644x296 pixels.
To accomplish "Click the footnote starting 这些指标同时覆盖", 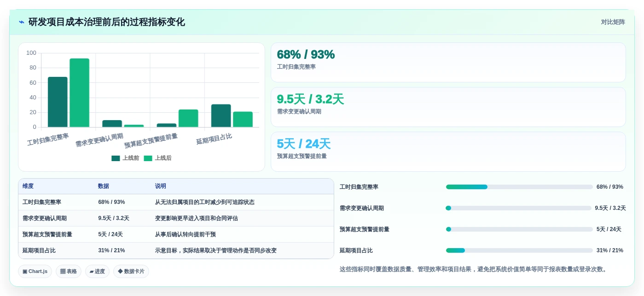I will click(x=474, y=269).
